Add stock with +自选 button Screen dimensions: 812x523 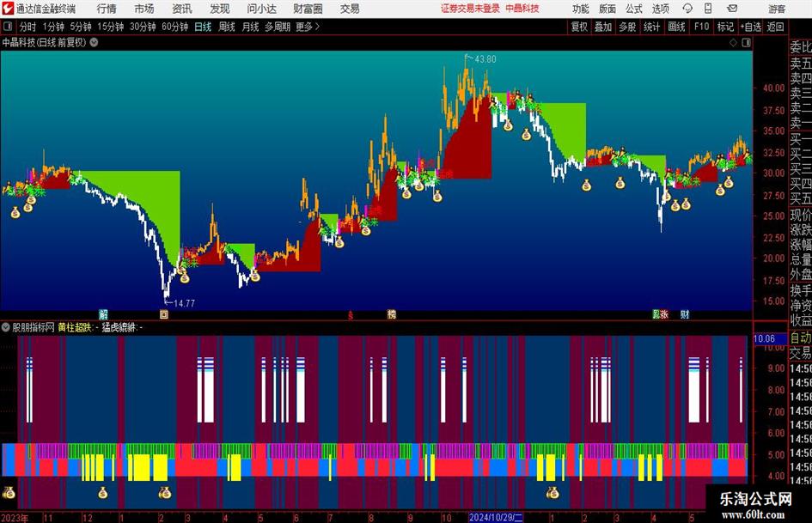[750, 27]
